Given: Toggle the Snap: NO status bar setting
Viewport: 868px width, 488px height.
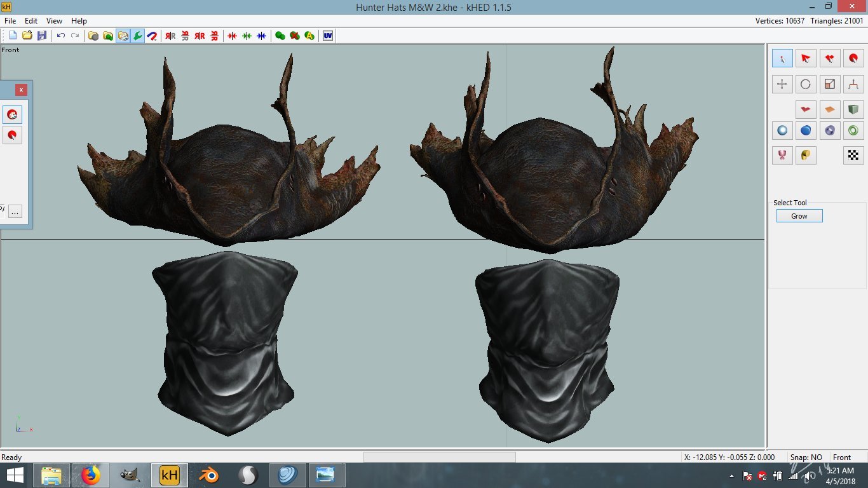Looking at the screenshot, I should tap(806, 457).
